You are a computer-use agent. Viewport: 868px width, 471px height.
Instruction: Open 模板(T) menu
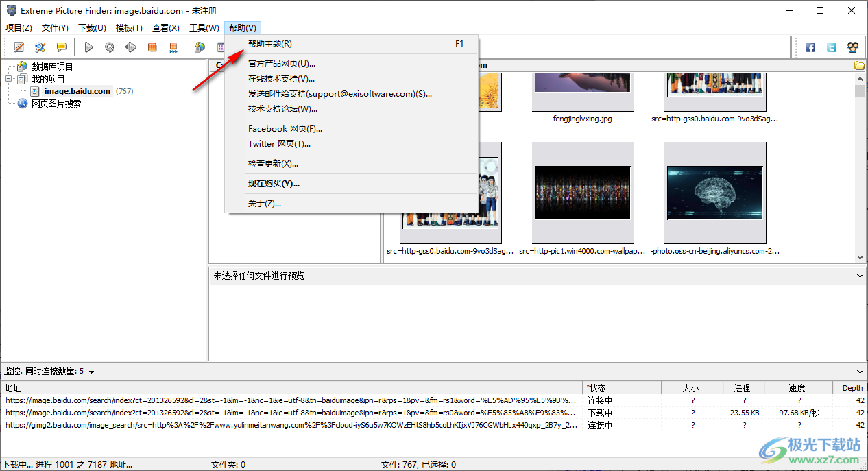[129, 28]
